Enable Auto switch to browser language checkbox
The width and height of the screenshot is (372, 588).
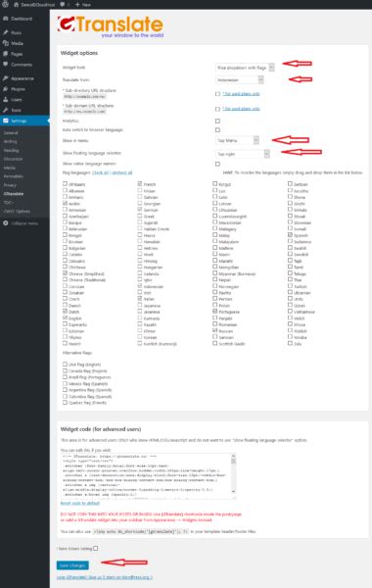tap(217, 130)
